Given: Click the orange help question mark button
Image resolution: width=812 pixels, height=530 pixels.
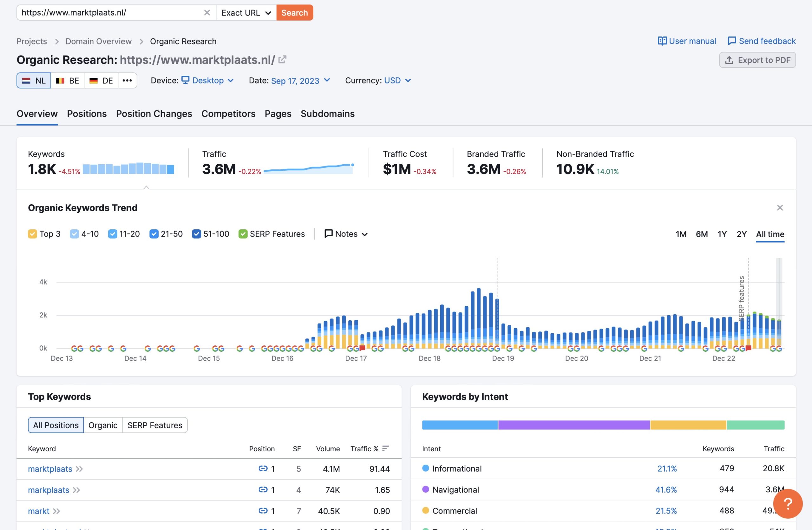Looking at the screenshot, I should pyautogui.click(x=788, y=503).
